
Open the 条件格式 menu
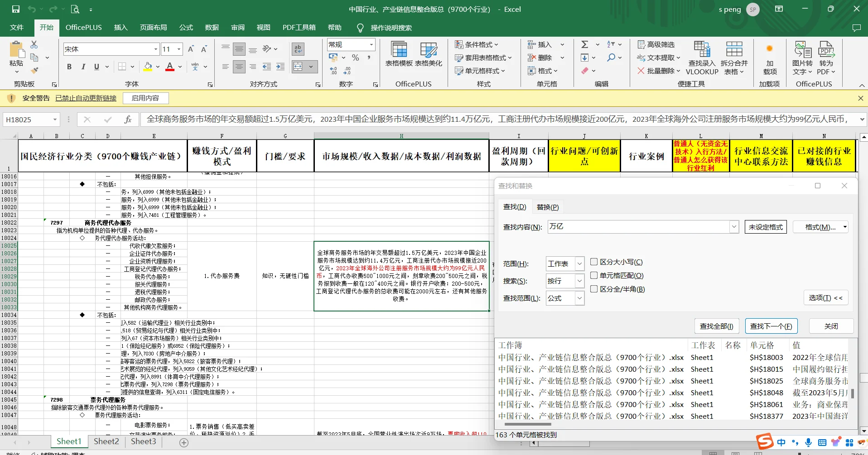click(477, 44)
